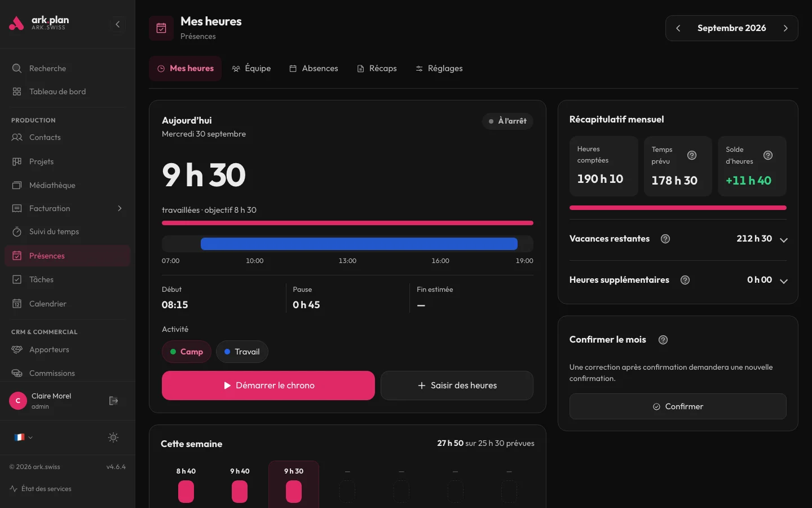The height and width of the screenshot is (508, 812).
Task: Click the blue worked-time bar on the timeline
Action: [x=359, y=244]
